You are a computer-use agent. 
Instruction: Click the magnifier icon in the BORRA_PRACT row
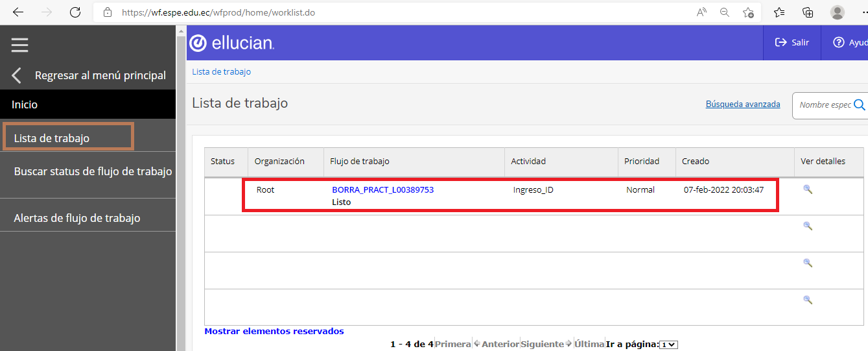(x=807, y=189)
